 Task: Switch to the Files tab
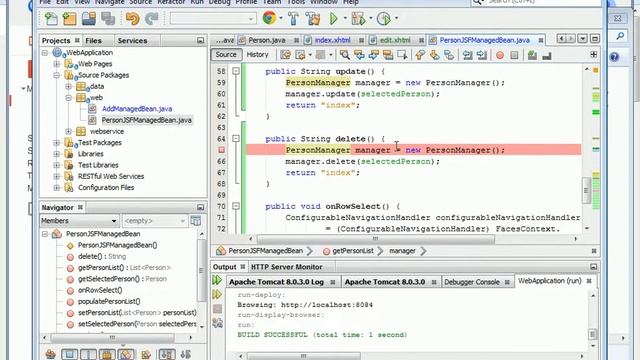coord(93,40)
